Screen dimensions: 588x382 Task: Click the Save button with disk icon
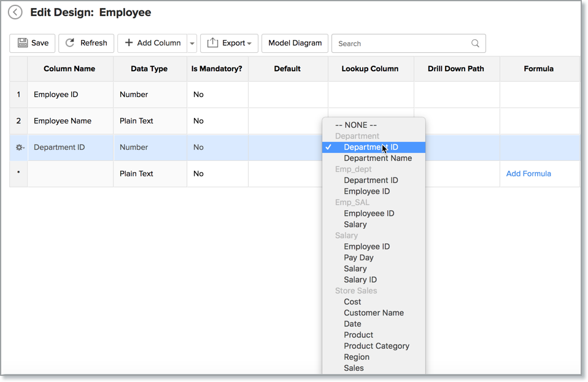click(33, 43)
